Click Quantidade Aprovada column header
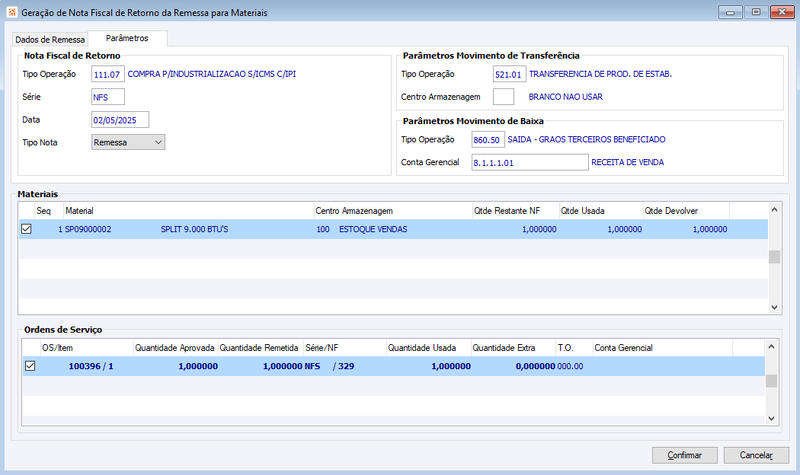This screenshot has width=800, height=475. tap(175, 347)
